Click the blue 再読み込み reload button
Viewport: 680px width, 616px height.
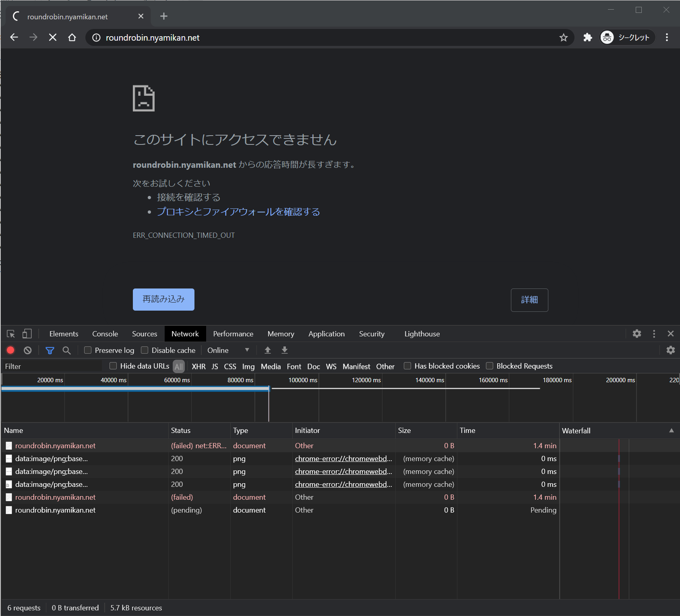click(163, 299)
